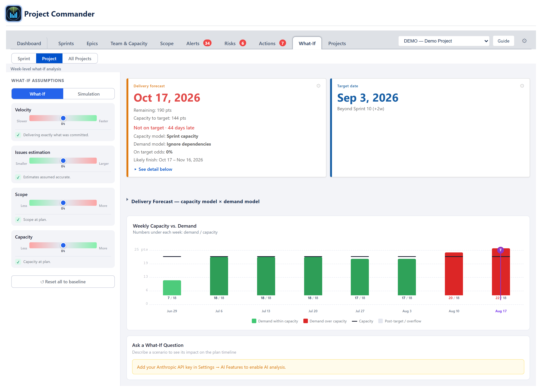542x392 pixels.
Task: Open the Epics tab
Action: (92, 43)
